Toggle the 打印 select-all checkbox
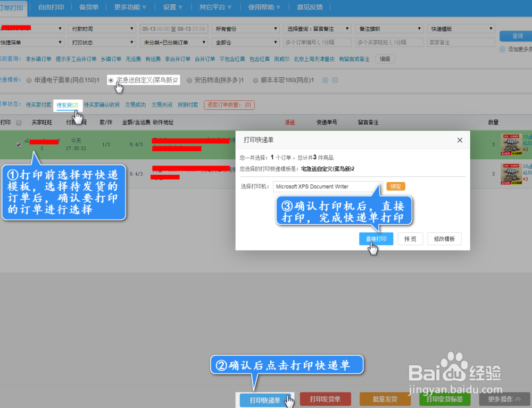 (x=19, y=121)
